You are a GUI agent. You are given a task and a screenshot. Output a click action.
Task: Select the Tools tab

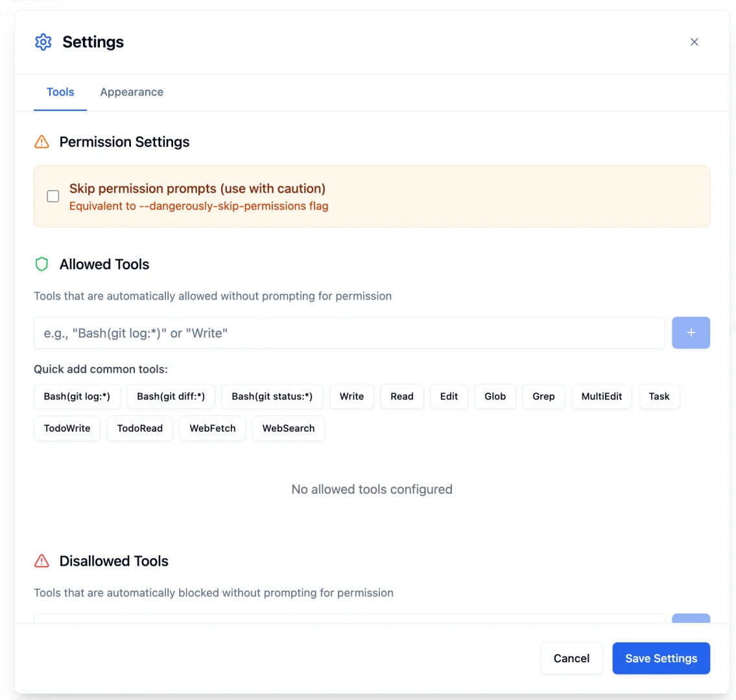60,92
